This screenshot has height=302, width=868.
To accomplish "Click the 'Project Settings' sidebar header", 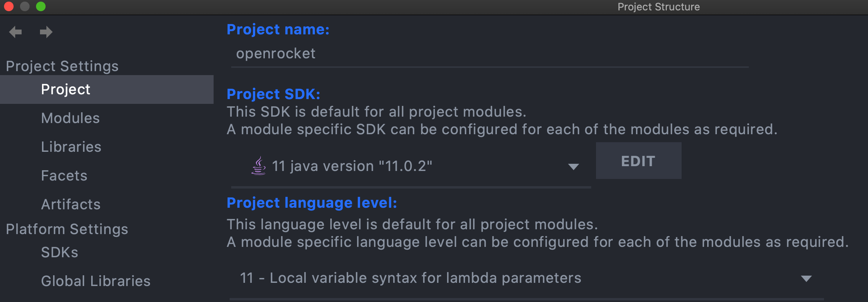I will (x=62, y=66).
